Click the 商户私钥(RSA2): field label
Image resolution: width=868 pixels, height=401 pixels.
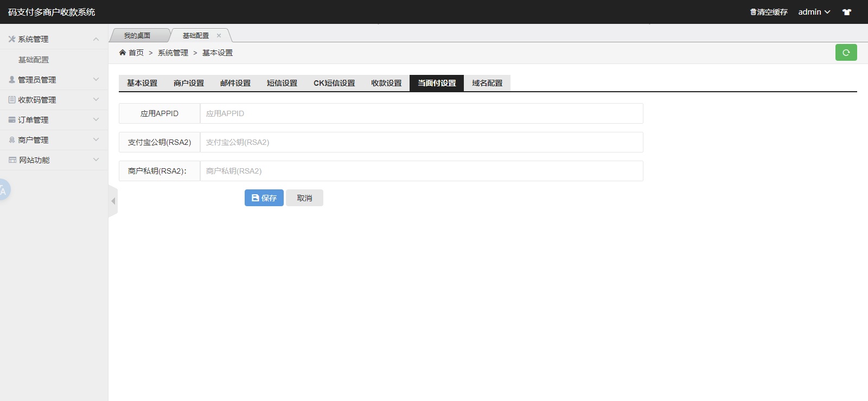(159, 171)
